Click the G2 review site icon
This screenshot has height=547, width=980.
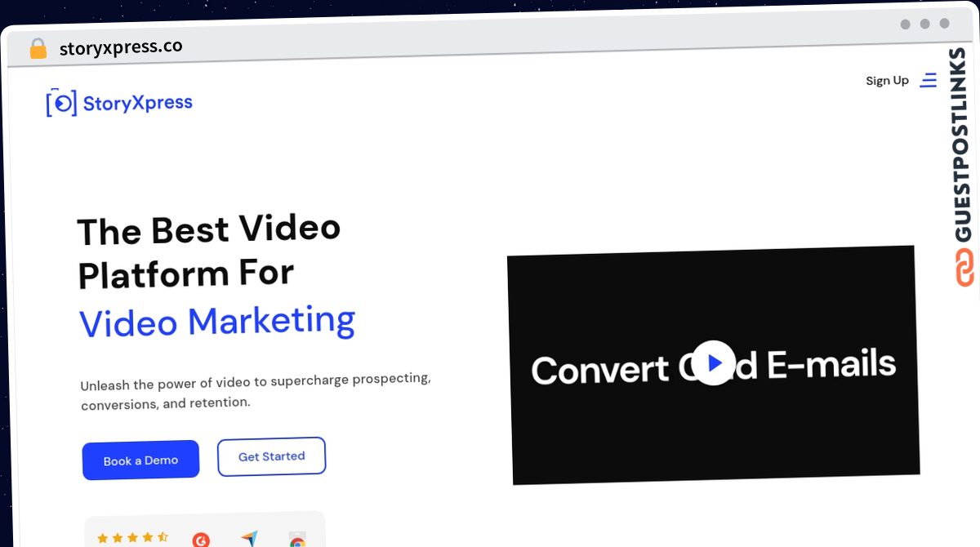click(201, 540)
